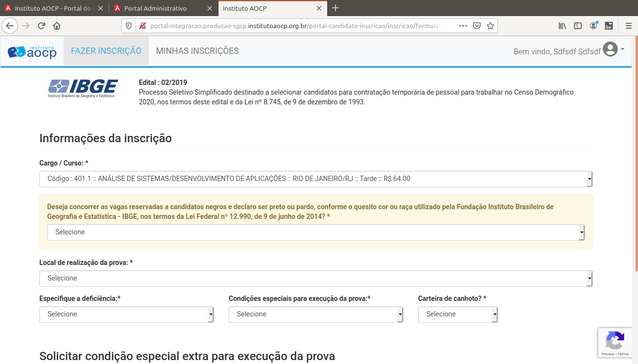The width and height of the screenshot is (638, 364).
Task: Save page to Pocket
Action: click(477, 26)
